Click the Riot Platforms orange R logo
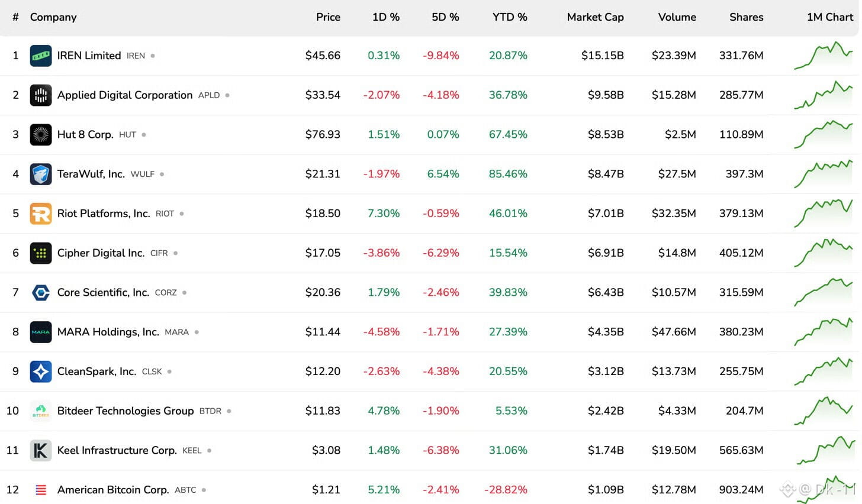This screenshot has height=504, width=862. (x=41, y=214)
